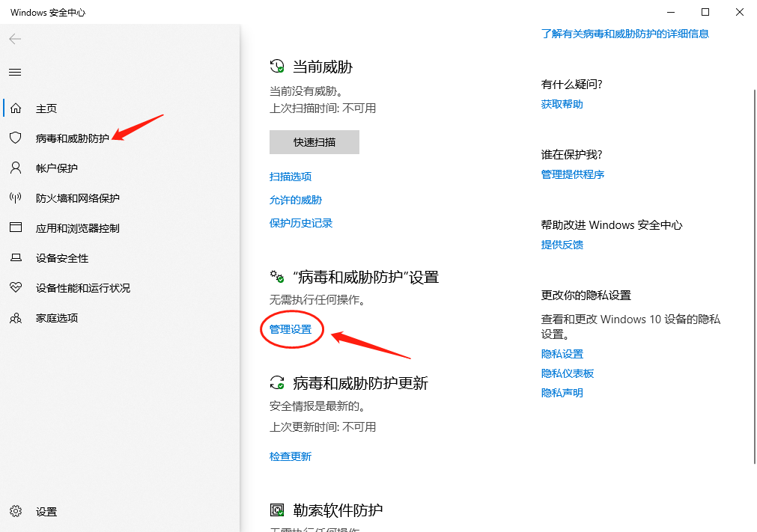Open 设置 via the gear icon
This screenshot has height=532, width=757.
pos(15,512)
